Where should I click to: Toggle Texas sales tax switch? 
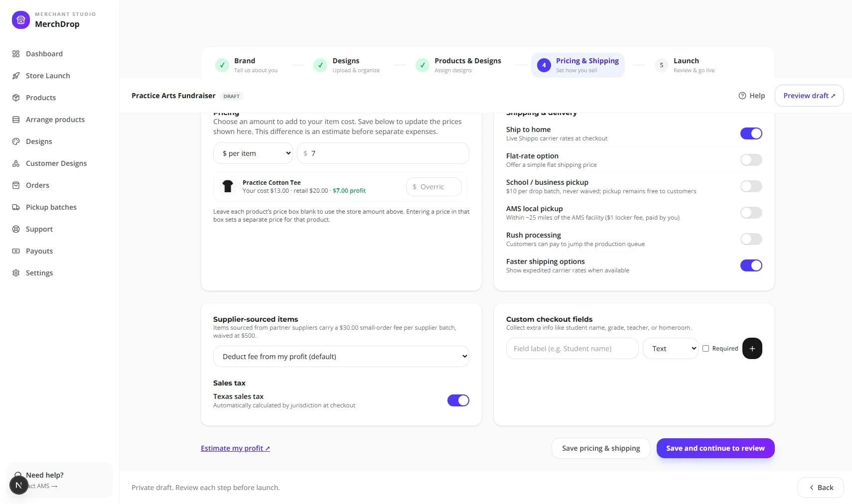click(458, 400)
